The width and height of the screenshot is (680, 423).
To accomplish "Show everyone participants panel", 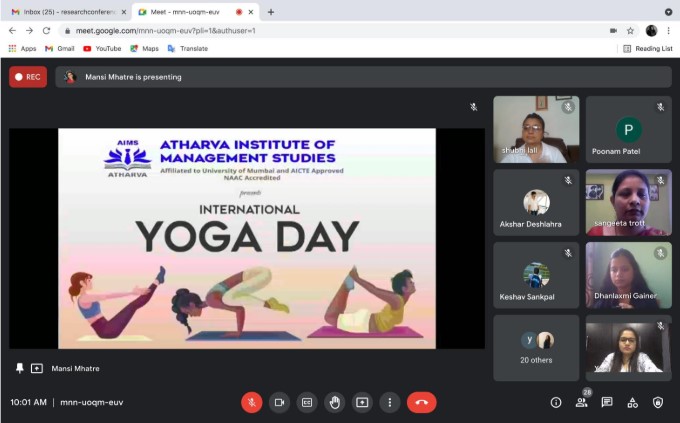I will [582, 403].
